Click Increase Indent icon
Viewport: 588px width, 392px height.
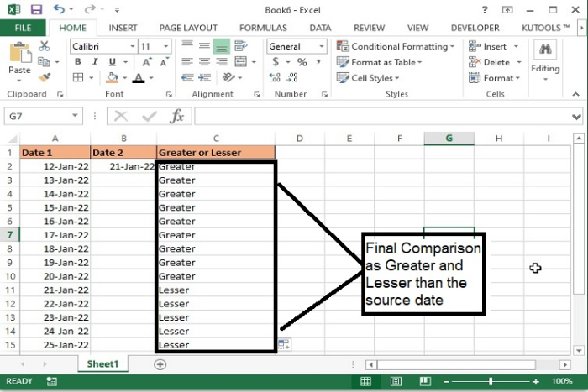204,77
